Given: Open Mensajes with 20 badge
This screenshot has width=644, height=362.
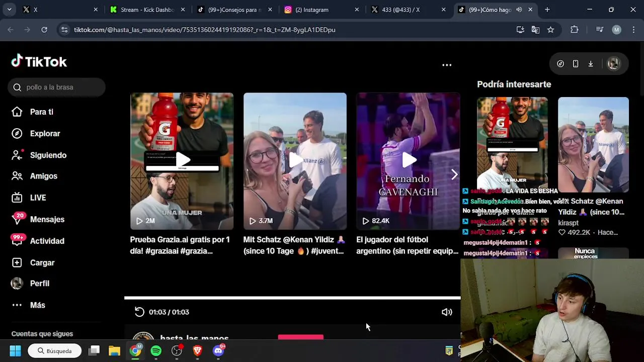Looking at the screenshot, I should [x=38, y=219].
